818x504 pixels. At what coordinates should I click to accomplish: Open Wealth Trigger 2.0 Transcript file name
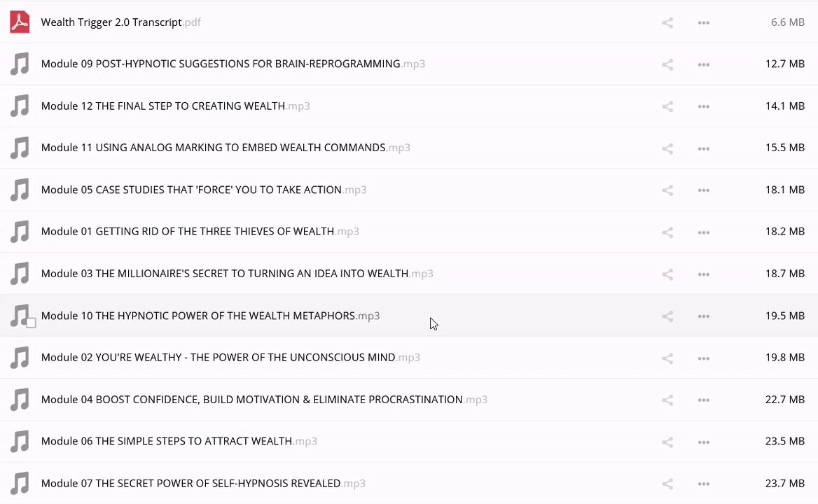coord(111,22)
